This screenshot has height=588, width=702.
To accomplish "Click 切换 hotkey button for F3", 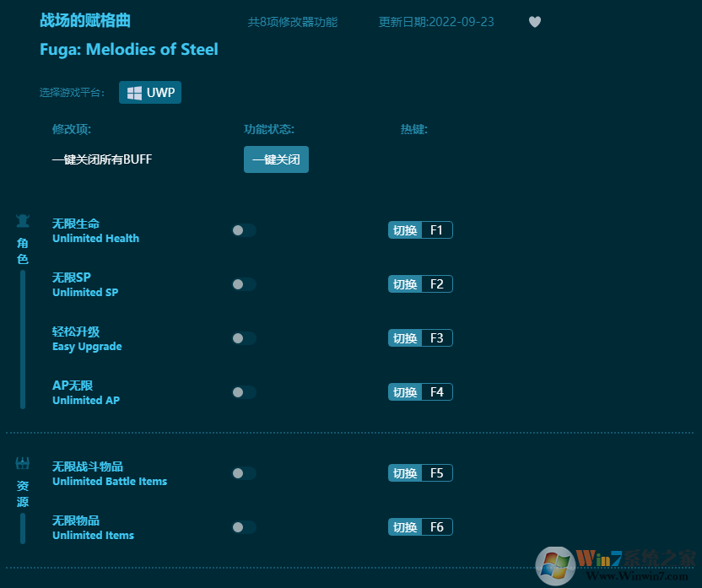I will point(405,338).
